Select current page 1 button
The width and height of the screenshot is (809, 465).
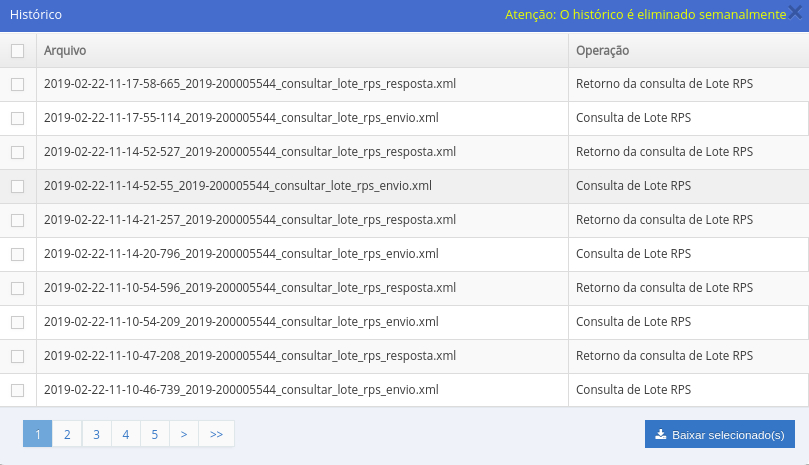pos(37,434)
